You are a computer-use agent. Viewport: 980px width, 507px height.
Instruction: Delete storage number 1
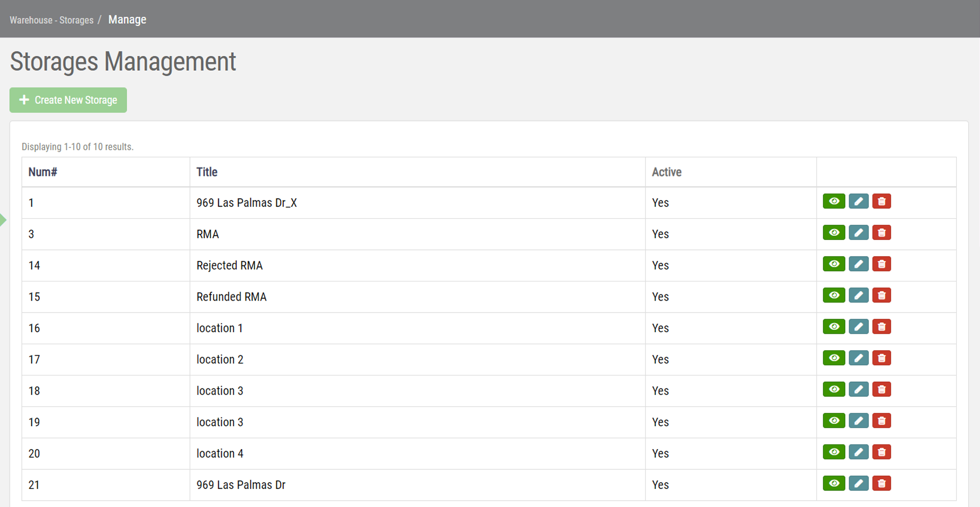(x=882, y=201)
